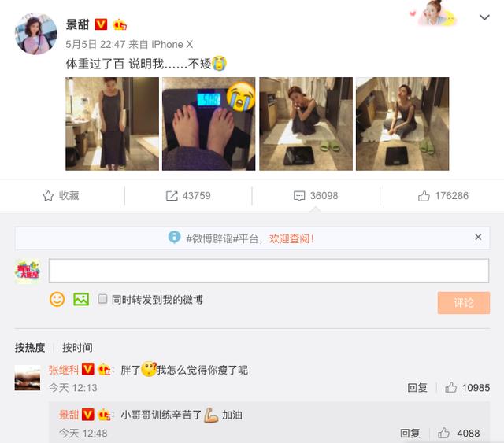Open 张继科's profile name link
The width and height of the screenshot is (504, 443).
[x=64, y=370]
